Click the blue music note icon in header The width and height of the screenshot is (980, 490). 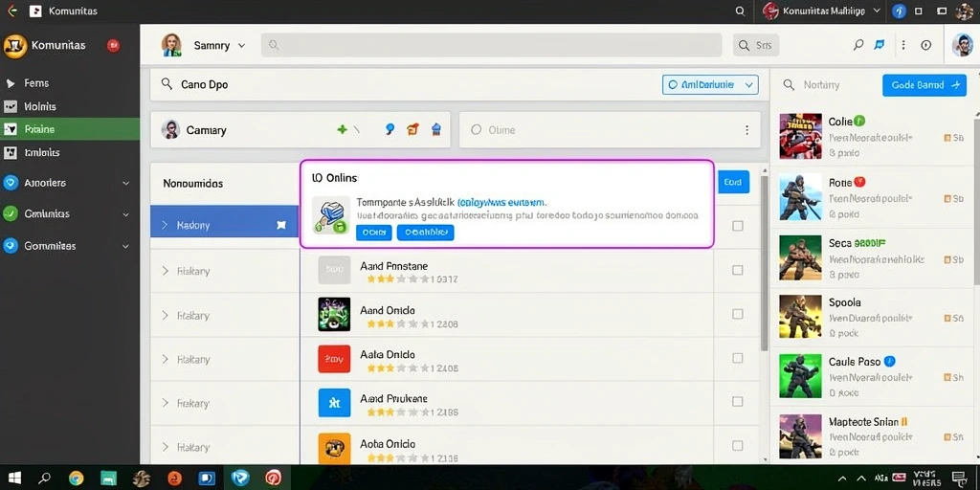pyautogui.click(x=880, y=45)
